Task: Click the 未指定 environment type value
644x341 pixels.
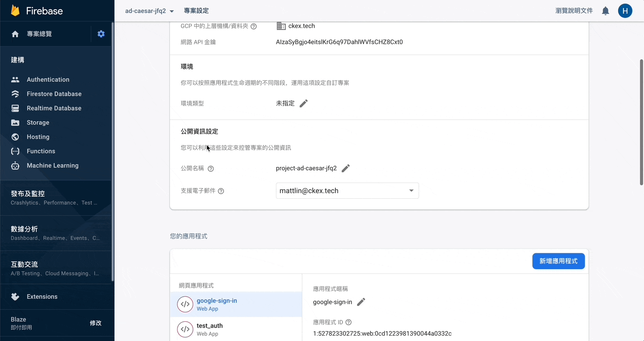Action: click(285, 103)
